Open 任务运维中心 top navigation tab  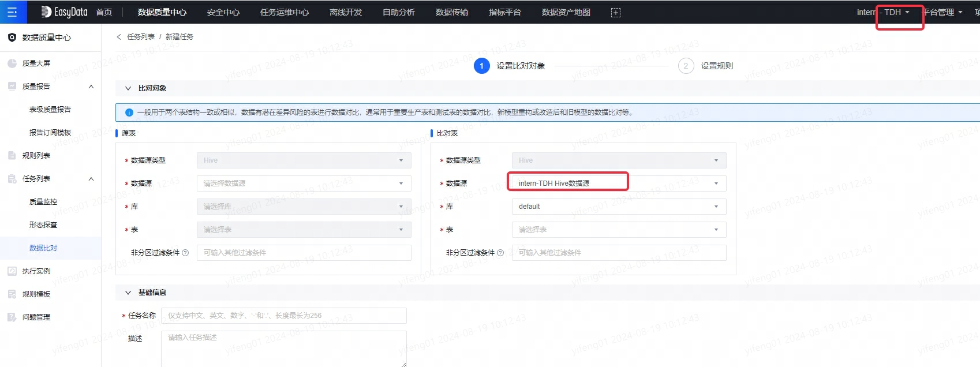[x=285, y=12]
